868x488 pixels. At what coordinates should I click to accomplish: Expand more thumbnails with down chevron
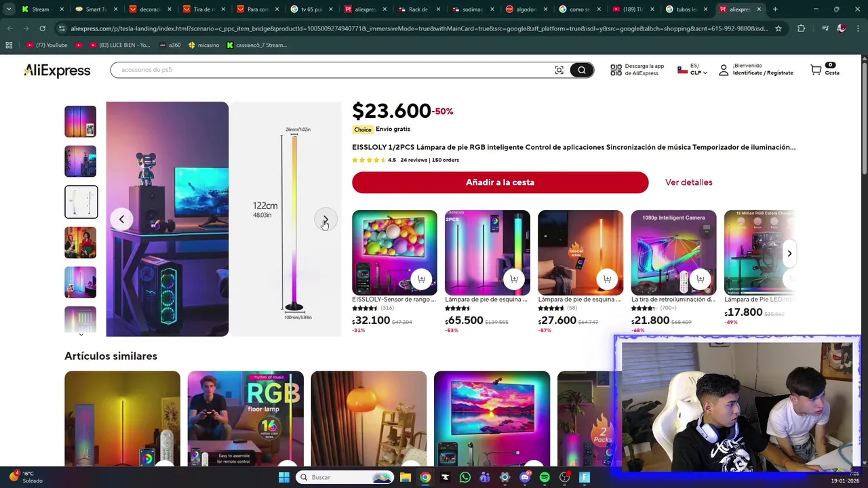[81, 334]
